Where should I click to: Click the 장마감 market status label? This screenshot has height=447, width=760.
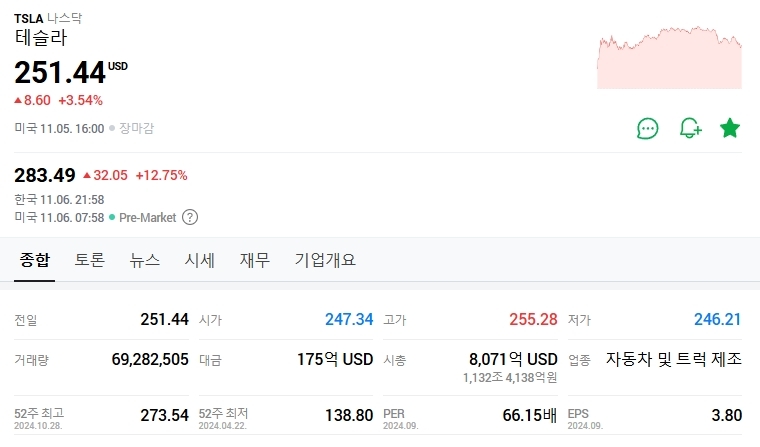[x=136, y=128]
